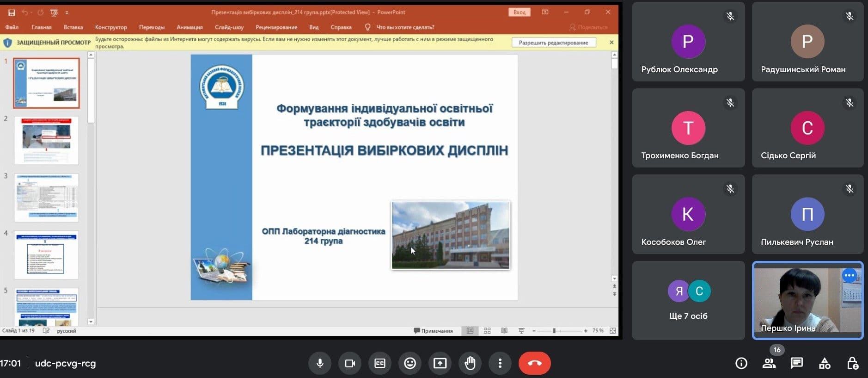
Task: Select slide 2 thumbnail
Action: pyautogui.click(x=46, y=140)
